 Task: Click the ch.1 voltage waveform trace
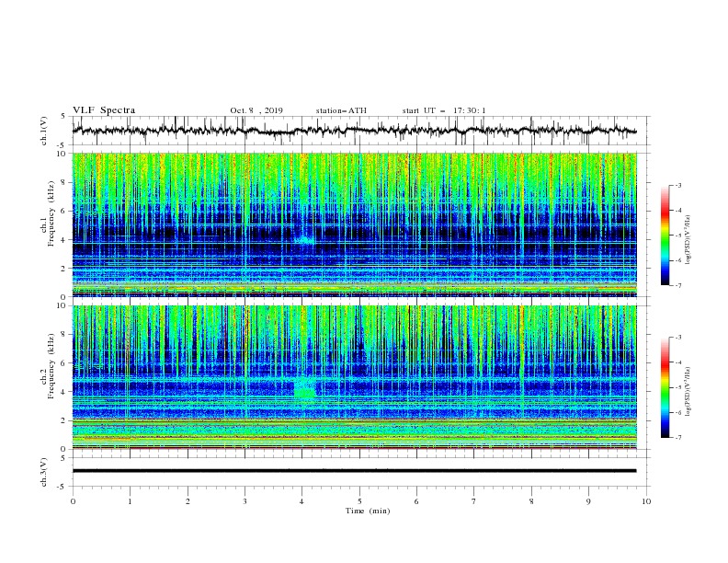(x=354, y=131)
